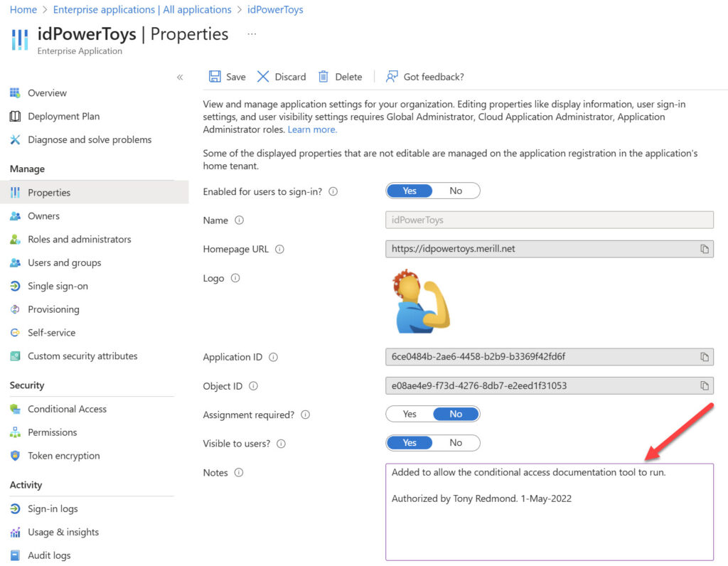Copy the Application ID value
The height and width of the screenshot is (566, 728).
pyautogui.click(x=705, y=357)
